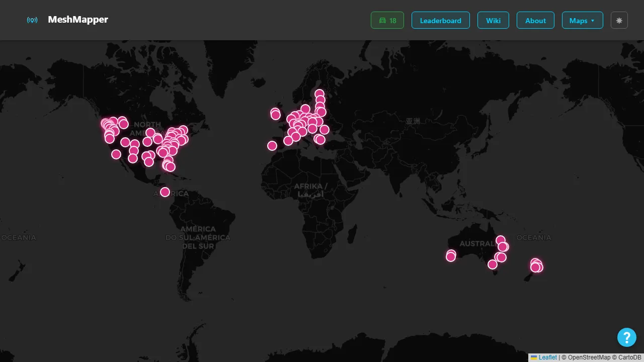Select a pink marker over New Zealand
The height and width of the screenshot is (362, 644).
coord(536,267)
